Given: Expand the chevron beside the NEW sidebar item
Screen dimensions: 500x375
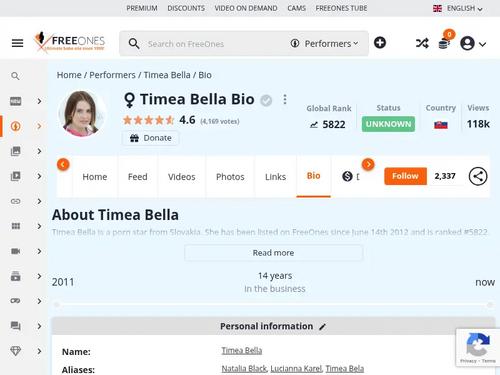Looking at the screenshot, I should pyautogui.click(x=39, y=101).
